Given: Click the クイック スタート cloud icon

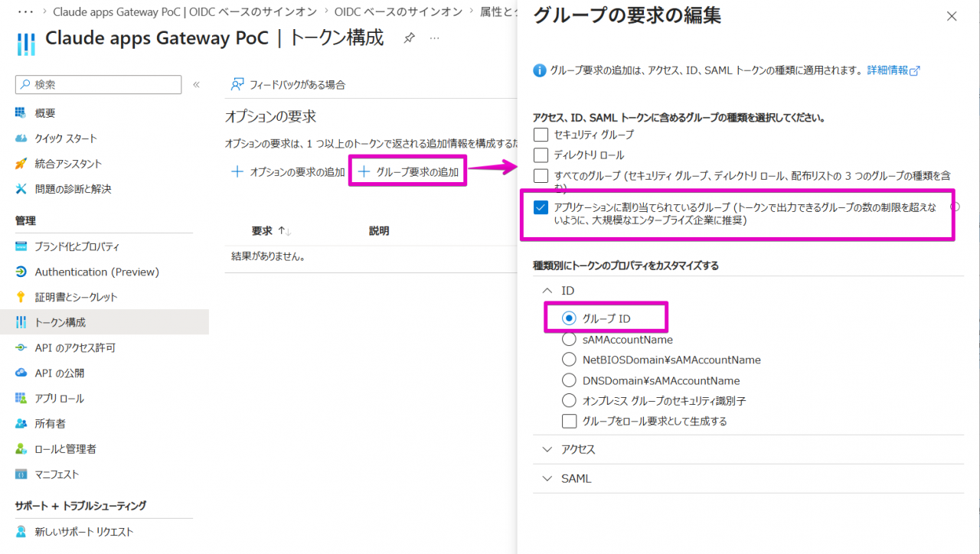Looking at the screenshot, I should [21, 138].
